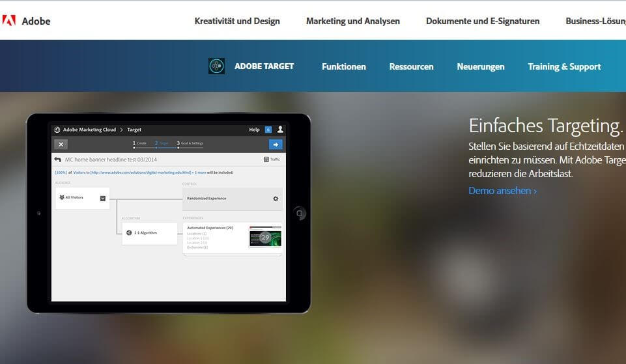Click the blue notification badge icon

point(268,130)
